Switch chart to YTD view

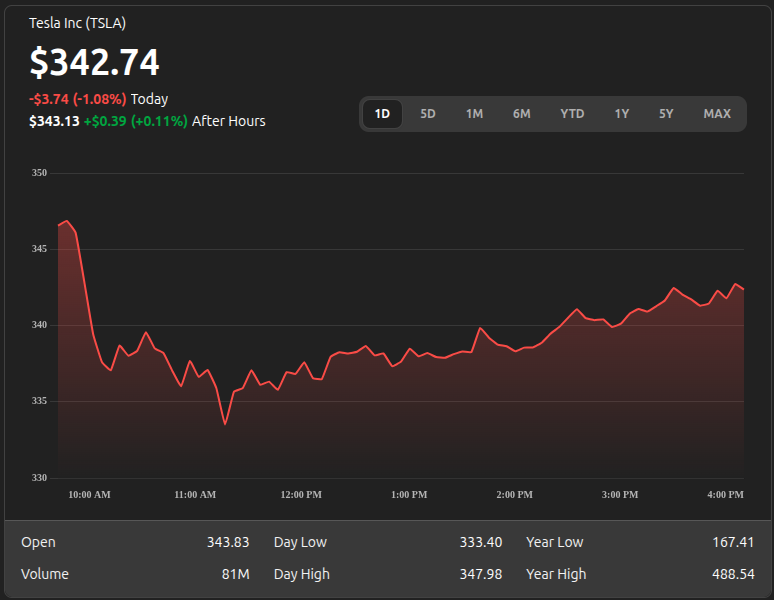(572, 114)
